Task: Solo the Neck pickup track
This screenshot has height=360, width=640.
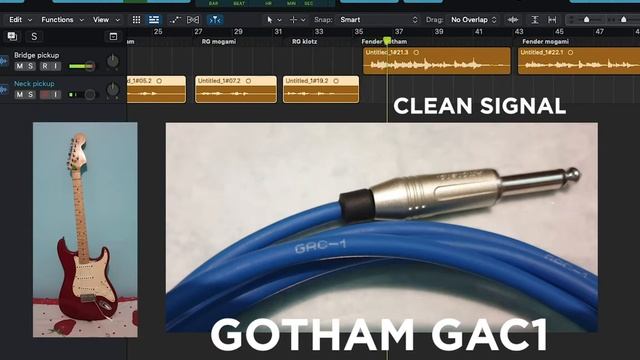Action: tap(30, 95)
